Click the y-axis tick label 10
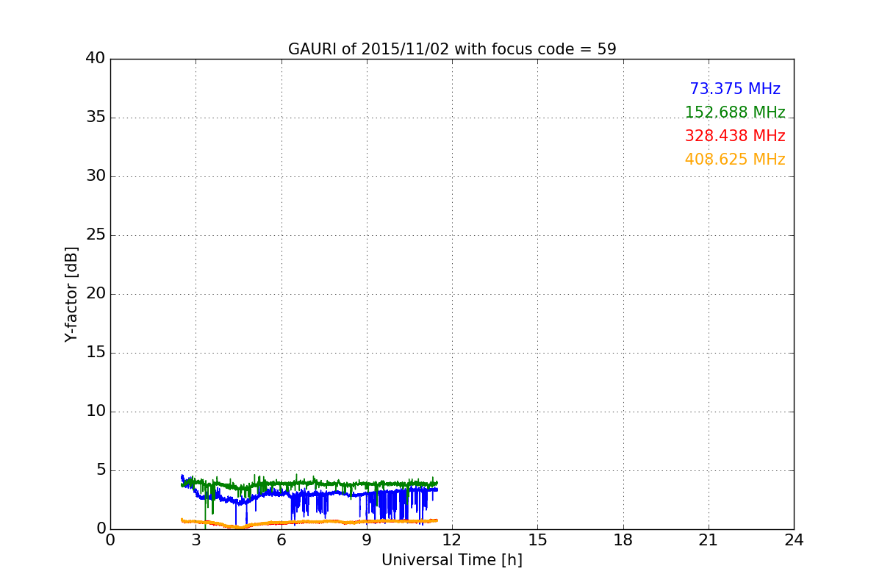 tap(96, 412)
